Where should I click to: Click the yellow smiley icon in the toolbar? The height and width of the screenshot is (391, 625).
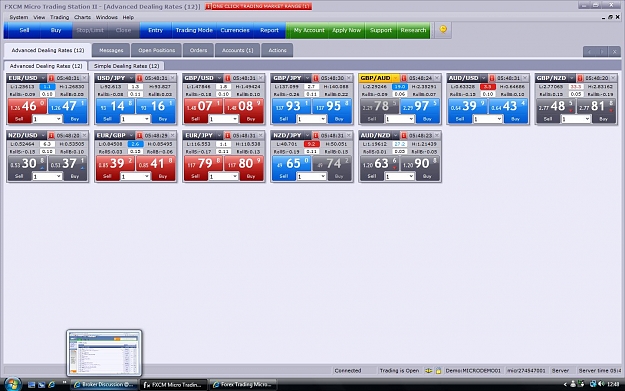coord(443,29)
